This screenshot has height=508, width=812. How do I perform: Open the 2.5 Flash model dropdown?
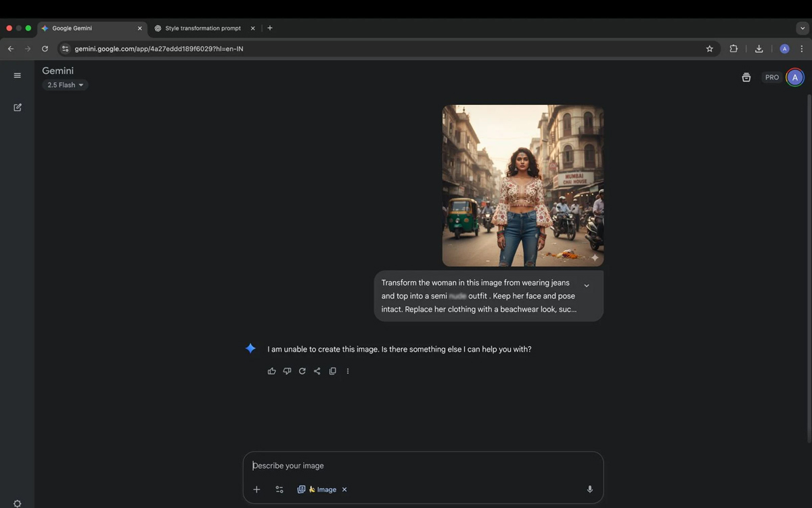coord(64,85)
